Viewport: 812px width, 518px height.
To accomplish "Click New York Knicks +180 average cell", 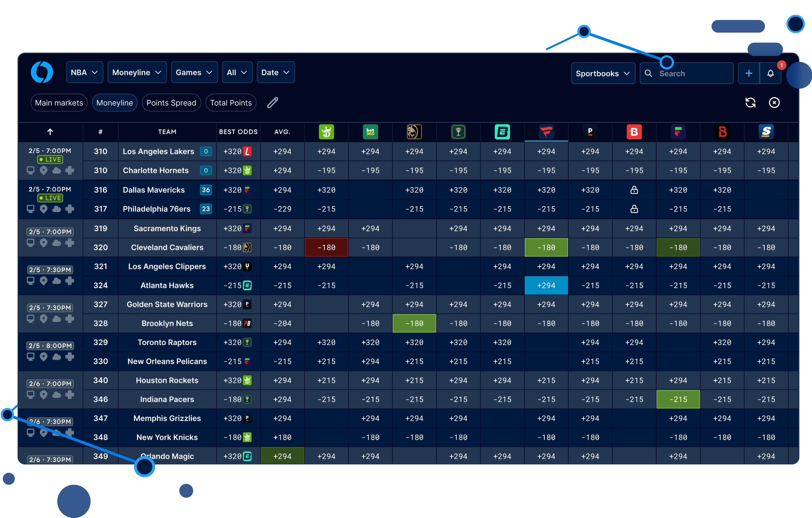I will click(x=282, y=437).
